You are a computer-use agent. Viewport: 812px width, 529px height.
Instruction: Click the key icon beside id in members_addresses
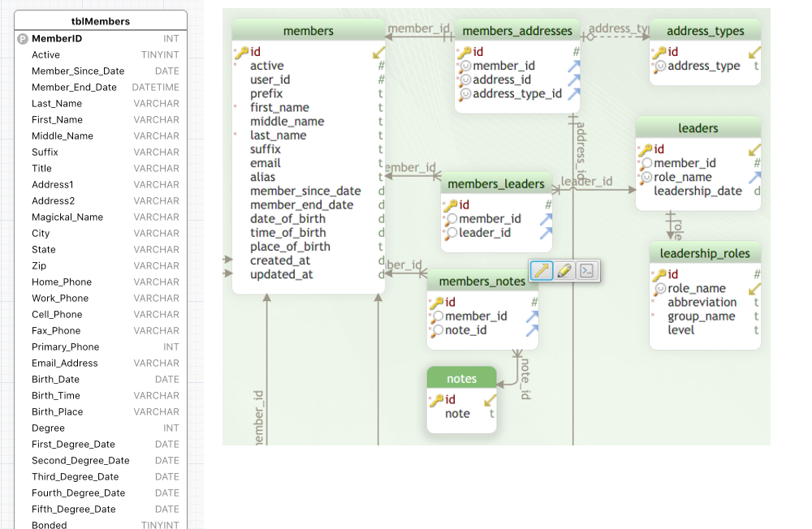point(464,52)
